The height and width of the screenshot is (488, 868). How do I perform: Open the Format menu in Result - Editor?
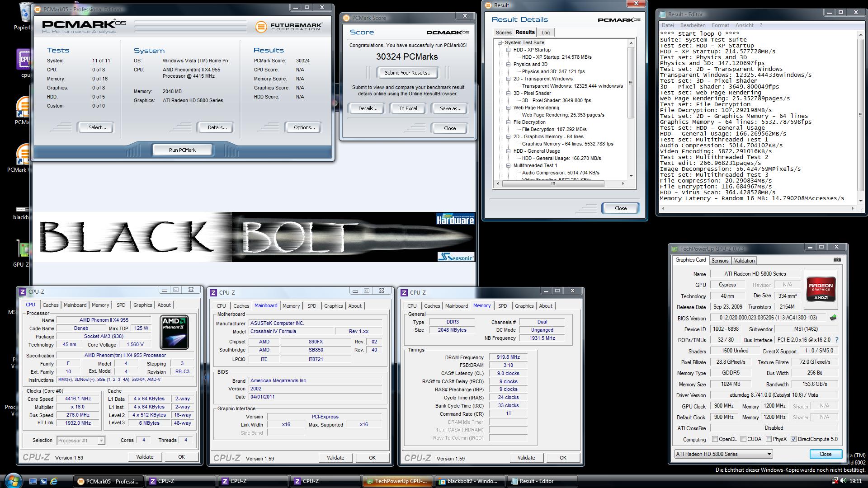720,25
